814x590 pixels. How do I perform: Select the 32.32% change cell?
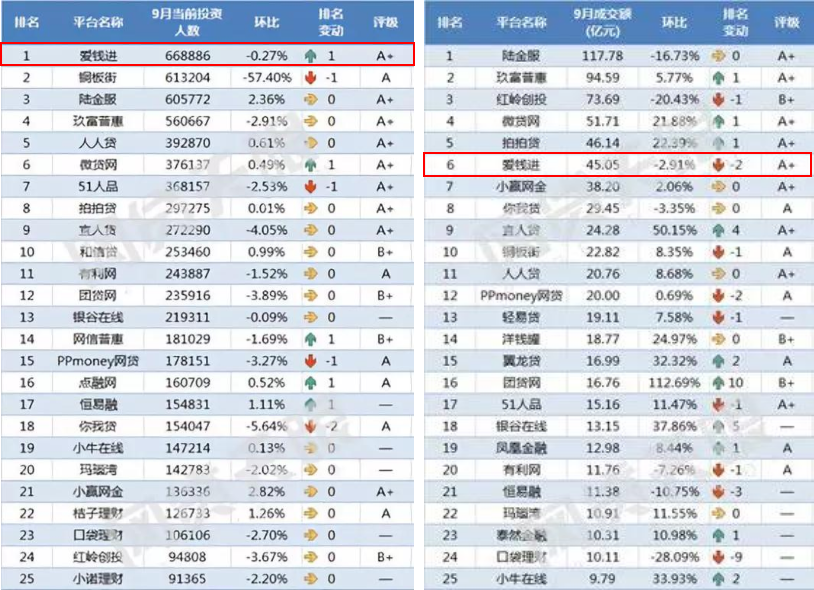[675, 361]
